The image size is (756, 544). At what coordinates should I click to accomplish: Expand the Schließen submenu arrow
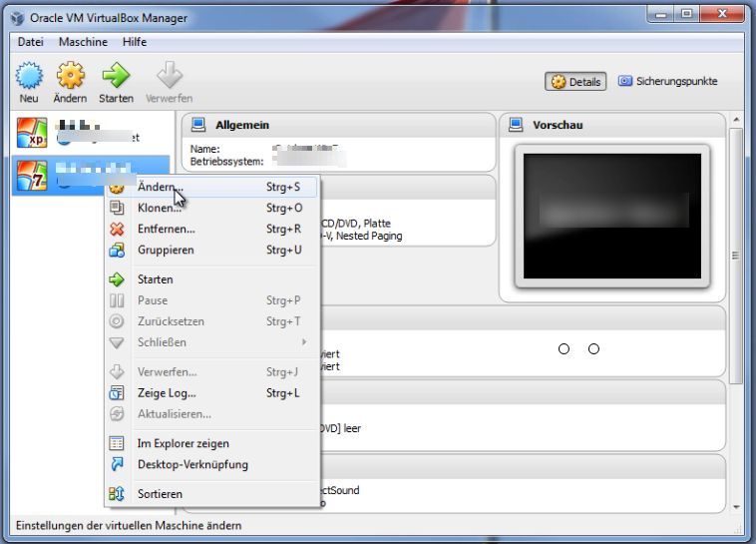304,342
